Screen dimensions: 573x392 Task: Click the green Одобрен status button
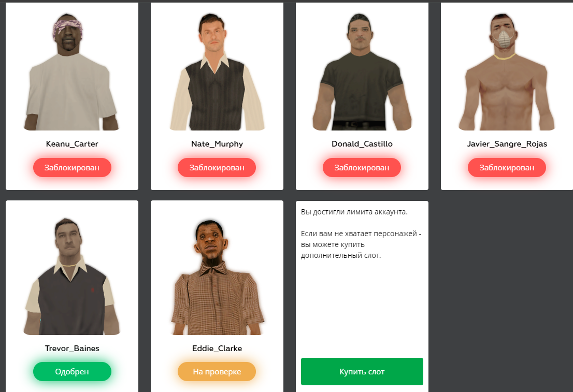click(x=72, y=371)
